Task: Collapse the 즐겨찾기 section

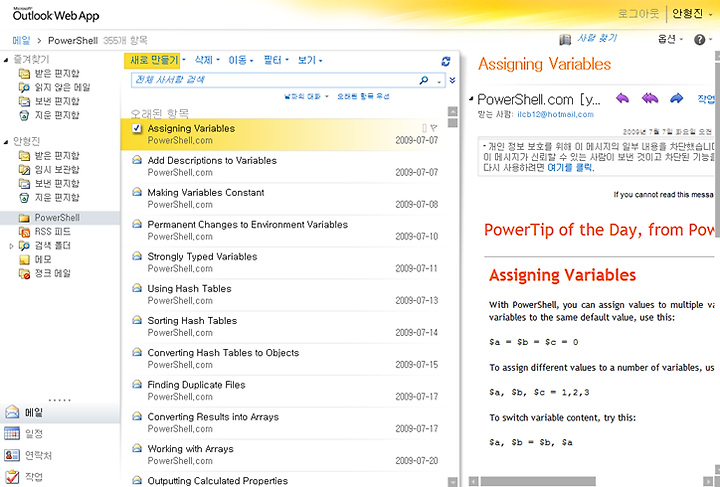Action: [x=6, y=60]
